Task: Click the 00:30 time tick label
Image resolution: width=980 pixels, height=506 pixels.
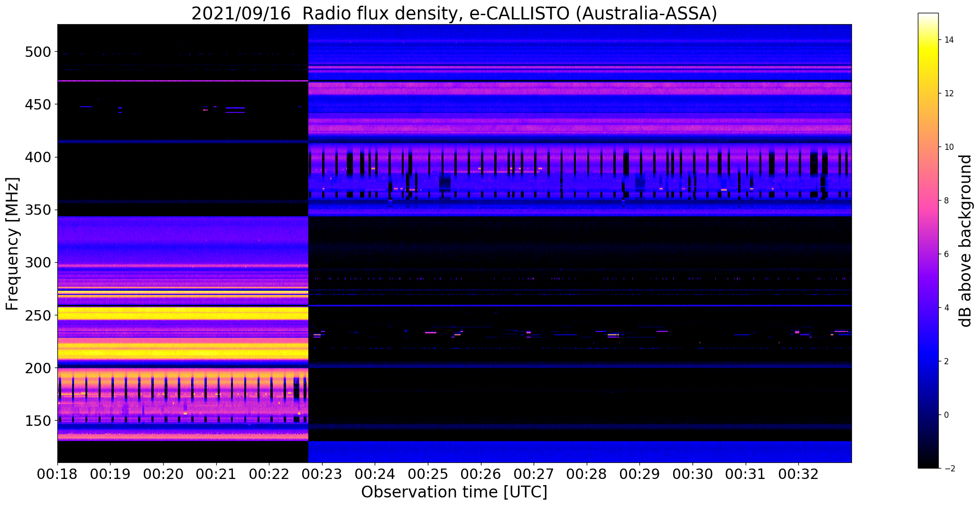Action: coord(693,475)
